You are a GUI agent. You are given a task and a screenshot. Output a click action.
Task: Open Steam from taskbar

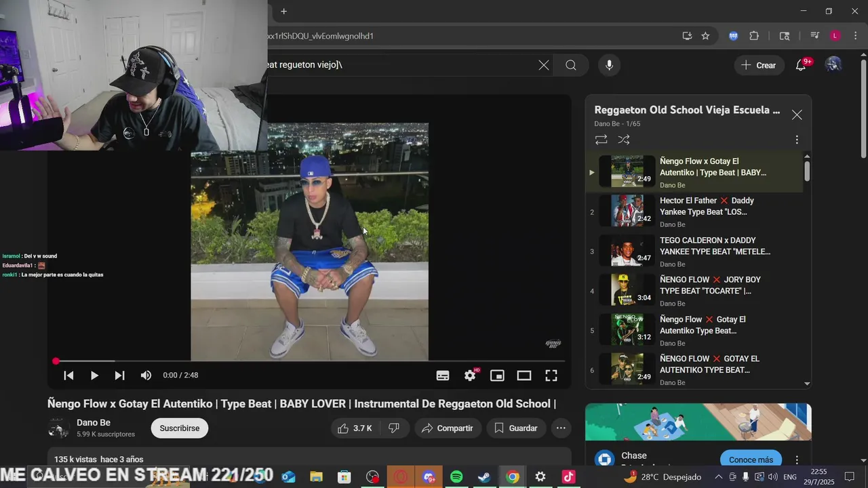pos(484,477)
